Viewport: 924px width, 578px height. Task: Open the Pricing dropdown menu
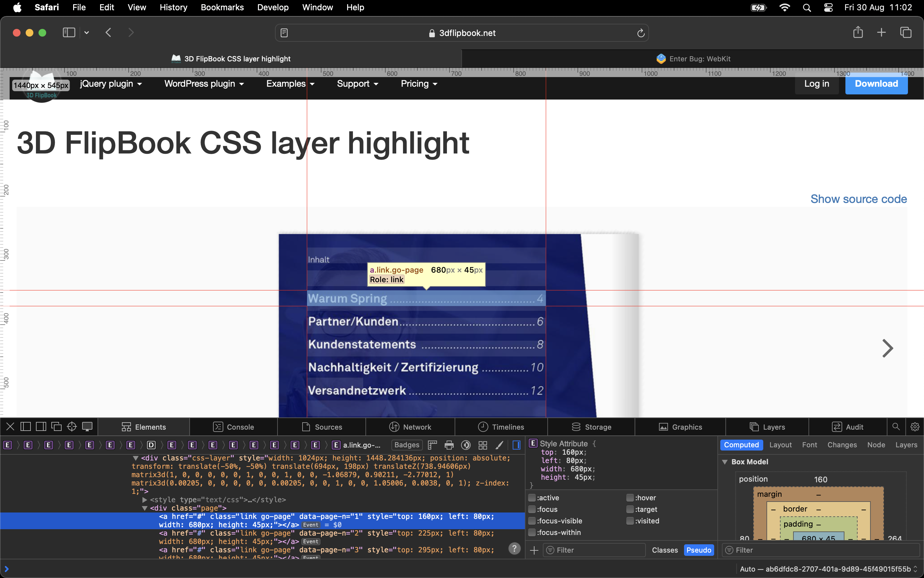(x=419, y=84)
